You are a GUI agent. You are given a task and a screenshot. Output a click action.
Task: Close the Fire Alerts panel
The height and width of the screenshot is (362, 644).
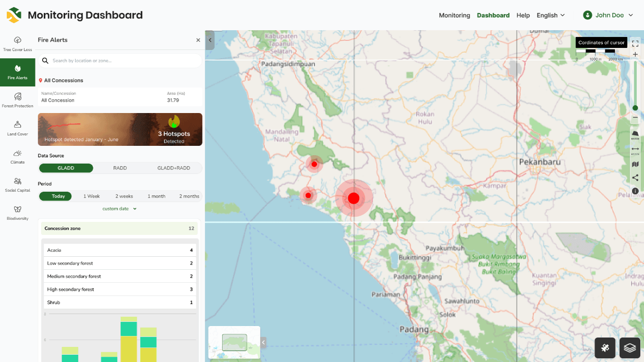click(198, 40)
